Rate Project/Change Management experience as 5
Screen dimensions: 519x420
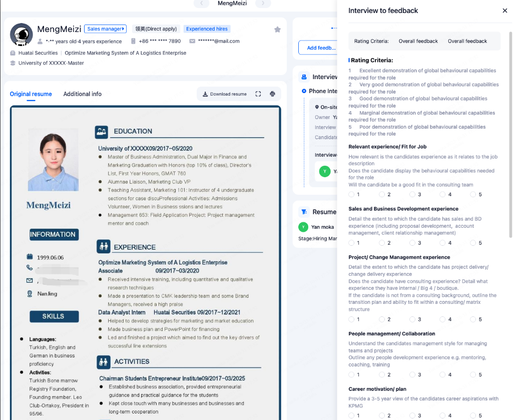point(473,319)
